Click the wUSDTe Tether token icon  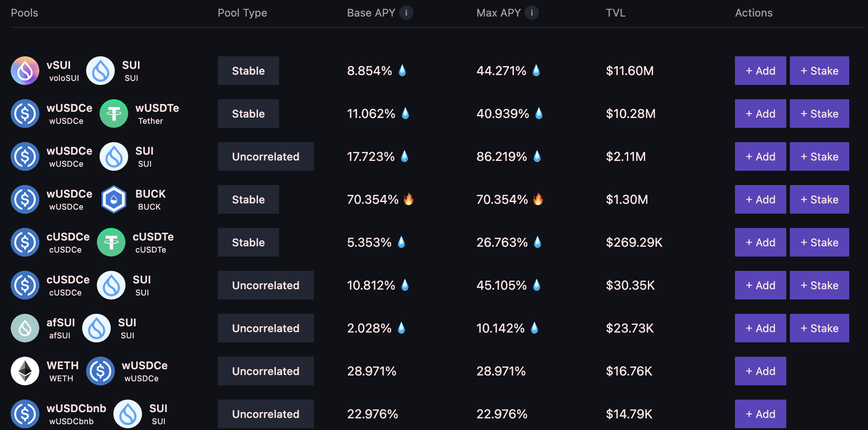(114, 114)
